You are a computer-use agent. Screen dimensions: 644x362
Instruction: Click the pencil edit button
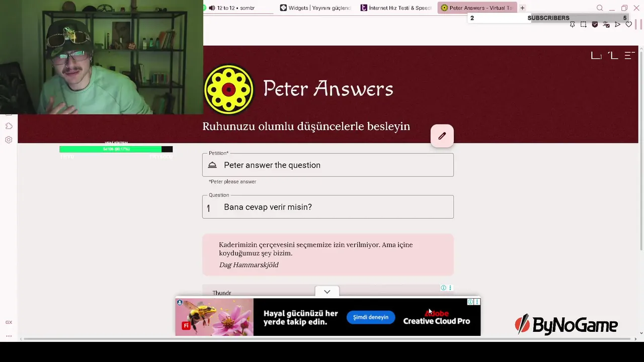point(442,136)
